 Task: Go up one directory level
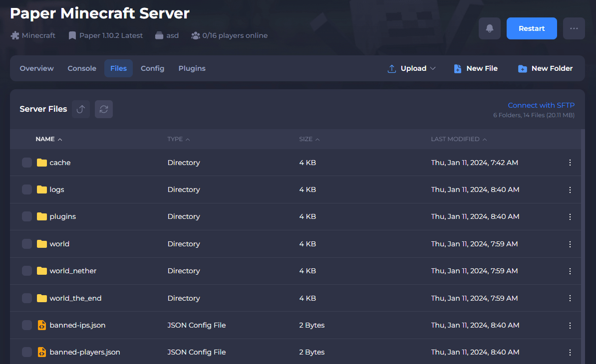pyautogui.click(x=81, y=109)
